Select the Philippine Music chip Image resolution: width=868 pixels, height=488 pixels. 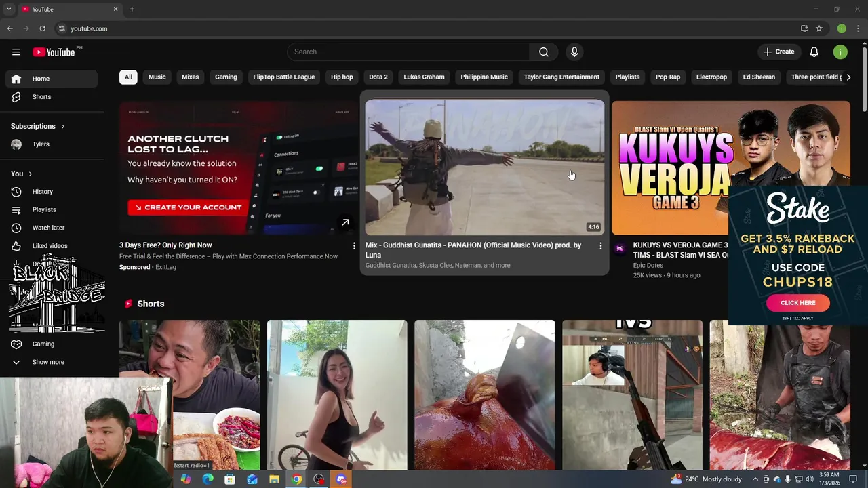coord(484,77)
